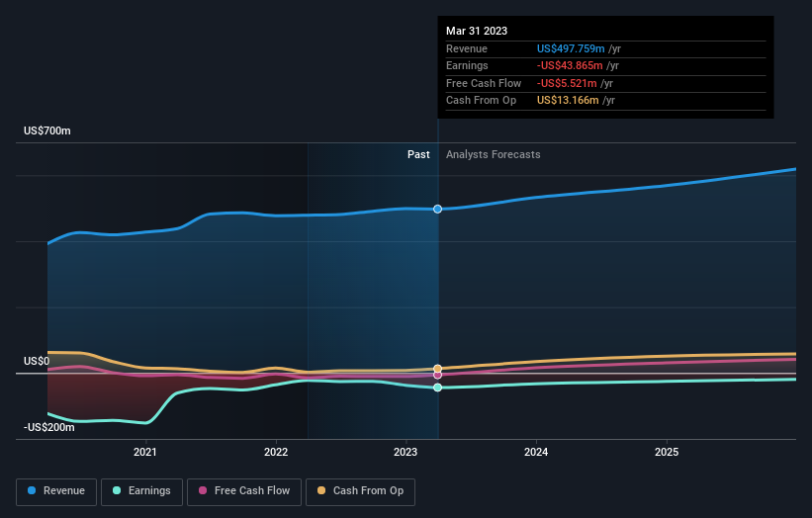The image size is (812, 518).
Task: Click the US$0 y-axis label
Action: pos(37,361)
